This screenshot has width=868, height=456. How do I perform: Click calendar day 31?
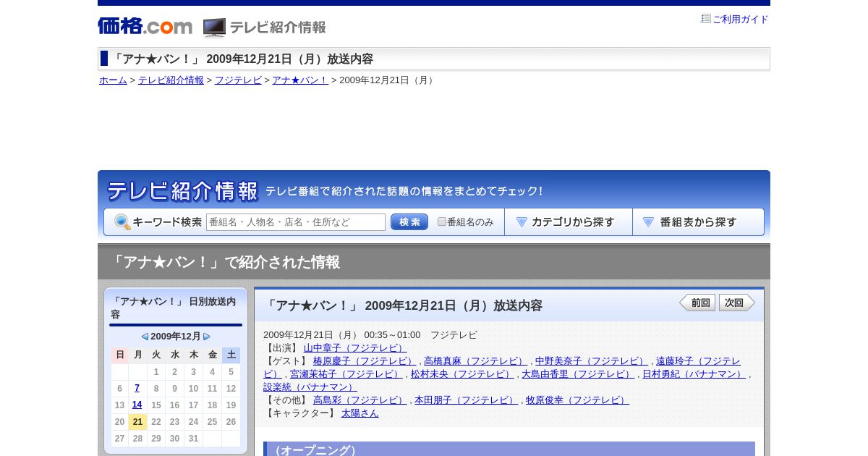point(193,439)
